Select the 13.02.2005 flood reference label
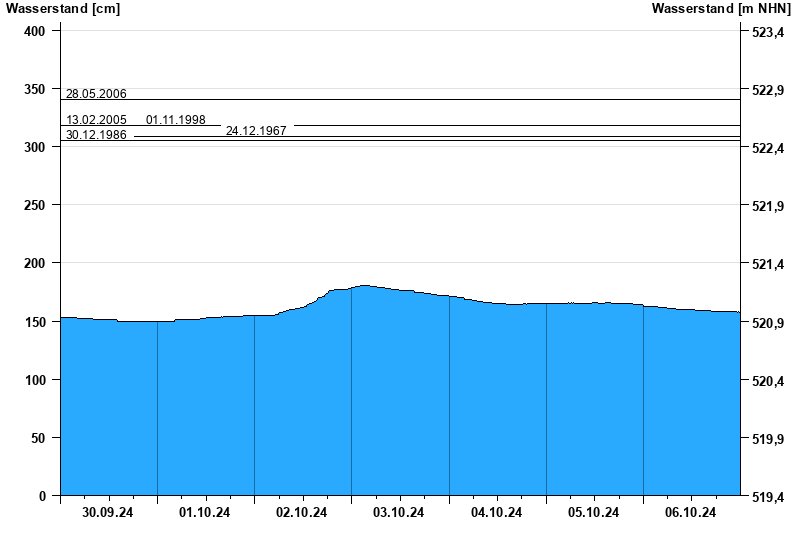Screen dimensions: 800x550 [x=96, y=120]
